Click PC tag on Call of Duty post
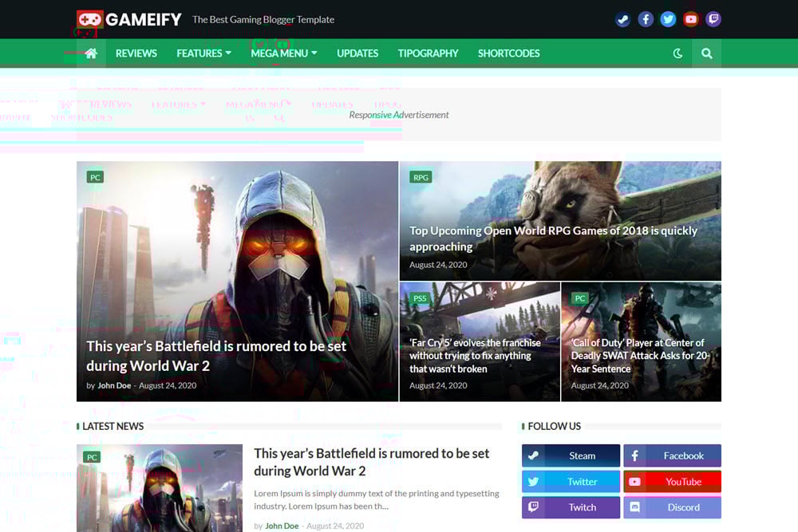Screen dimensions: 798x532 coord(579,298)
